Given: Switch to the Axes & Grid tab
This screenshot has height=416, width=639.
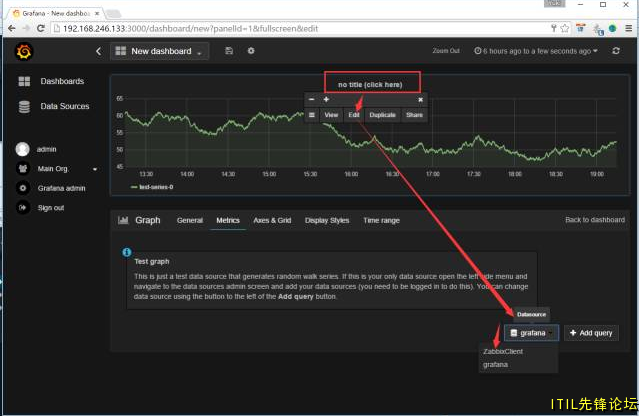Looking at the screenshot, I should pyautogui.click(x=272, y=220).
